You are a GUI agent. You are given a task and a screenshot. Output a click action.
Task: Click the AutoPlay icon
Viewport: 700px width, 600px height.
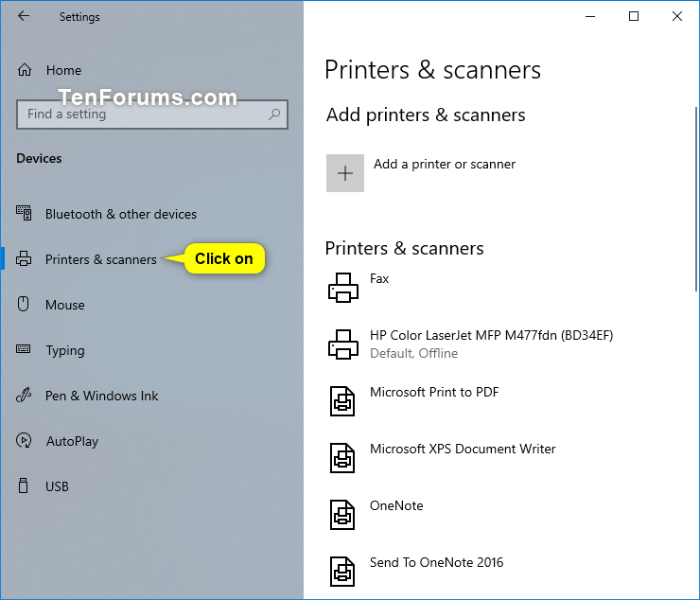(24, 440)
